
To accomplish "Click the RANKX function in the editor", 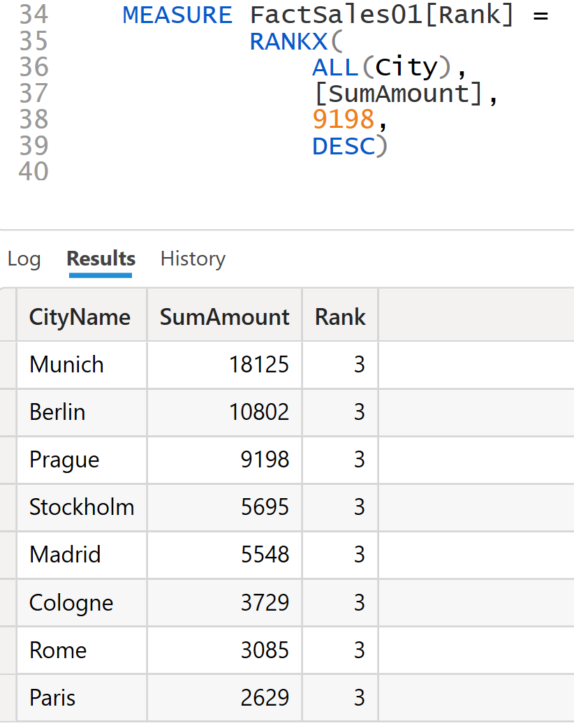I will 288,42.
